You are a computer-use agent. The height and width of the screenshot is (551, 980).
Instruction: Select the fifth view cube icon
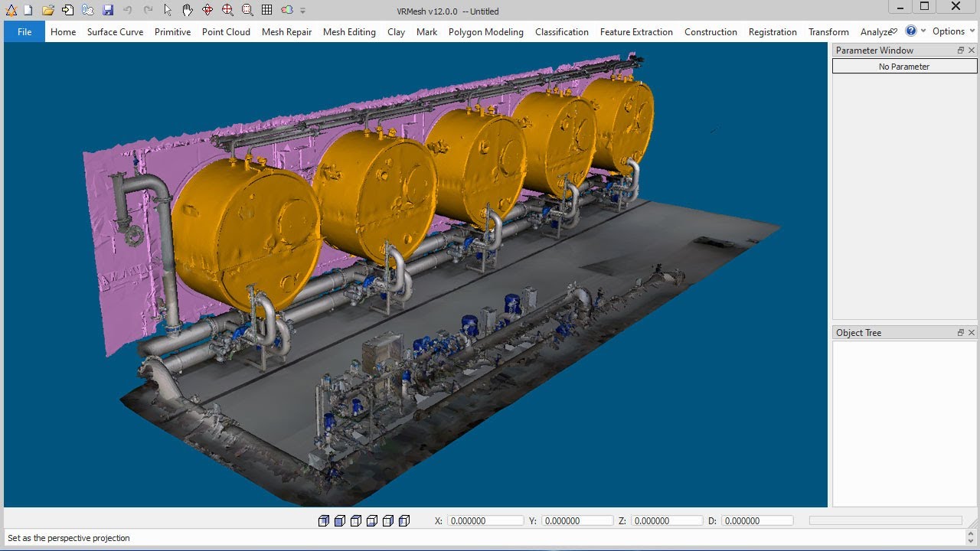coord(388,521)
